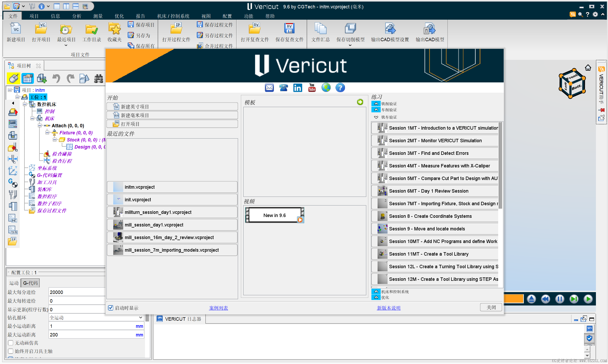Enable the 无动画仿真 checkbox
The image size is (608, 364).
[x=11, y=343]
